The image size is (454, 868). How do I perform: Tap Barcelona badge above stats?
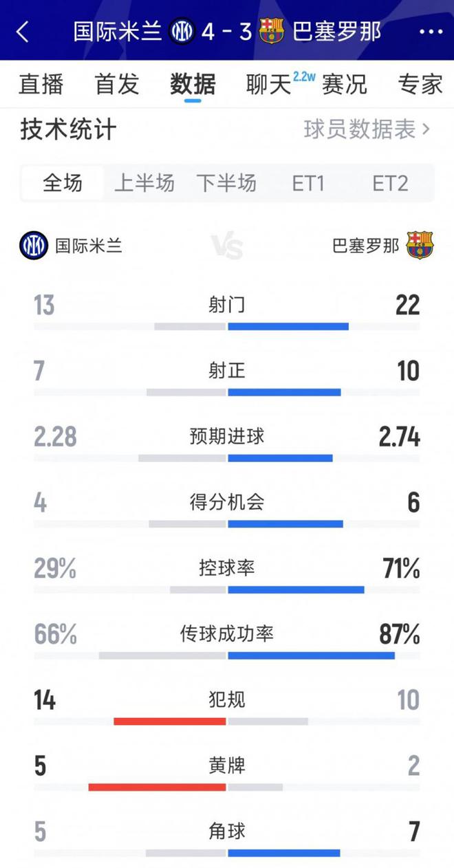[x=420, y=245]
